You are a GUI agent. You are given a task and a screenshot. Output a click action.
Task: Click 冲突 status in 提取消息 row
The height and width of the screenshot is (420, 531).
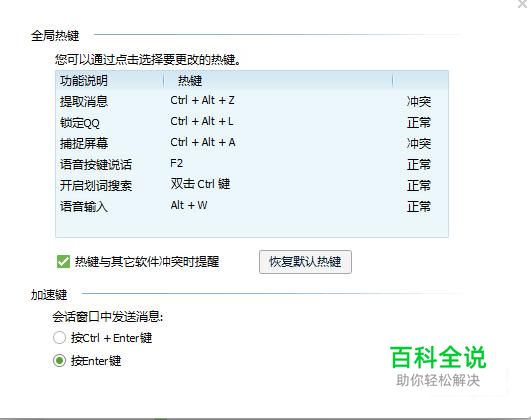click(x=419, y=101)
